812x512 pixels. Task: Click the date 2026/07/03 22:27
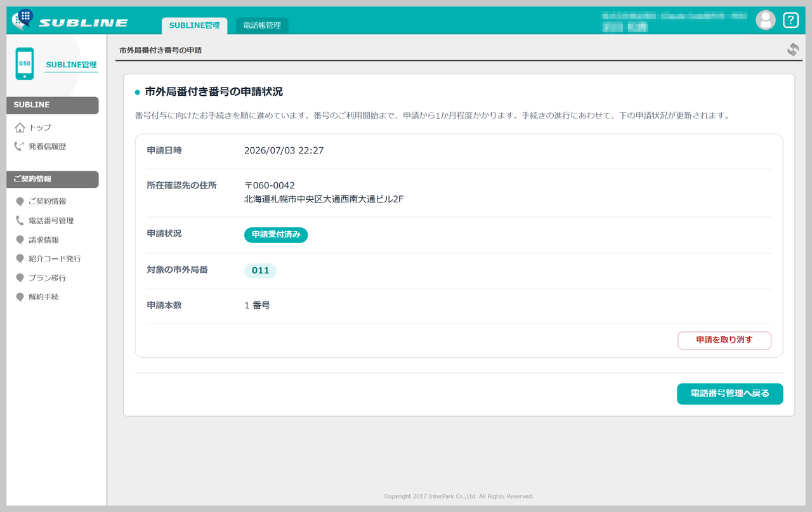coord(284,150)
